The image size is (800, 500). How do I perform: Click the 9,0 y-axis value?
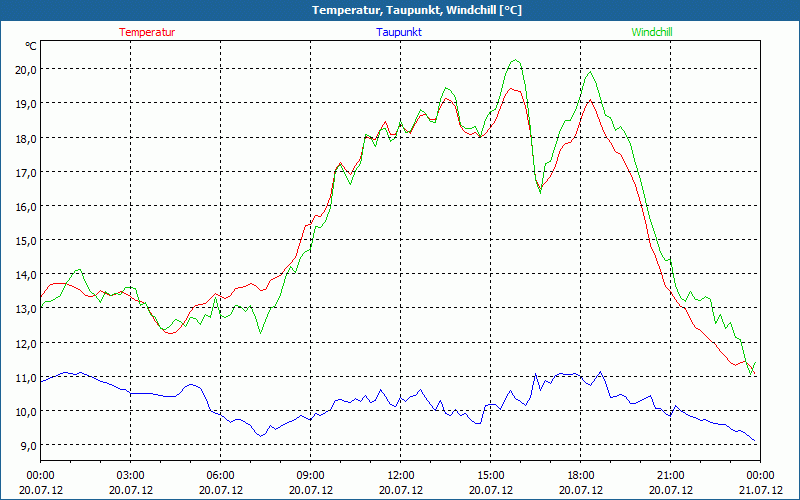28,446
